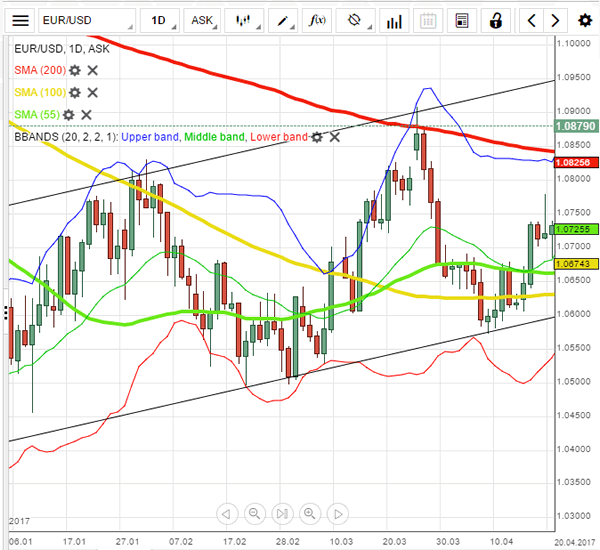The width and height of the screenshot is (600, 550).
Task: Open the hamburger main menu
Action: [21, 20]
